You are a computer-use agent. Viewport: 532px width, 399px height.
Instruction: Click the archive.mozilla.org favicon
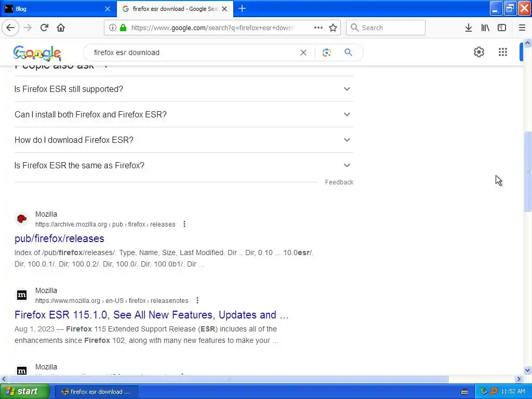point(22,219)
